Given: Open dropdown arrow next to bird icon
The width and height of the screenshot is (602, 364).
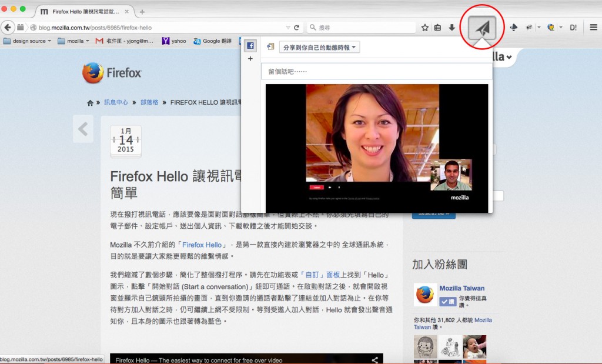Looking at the screenshot, I should coord(539,28).
